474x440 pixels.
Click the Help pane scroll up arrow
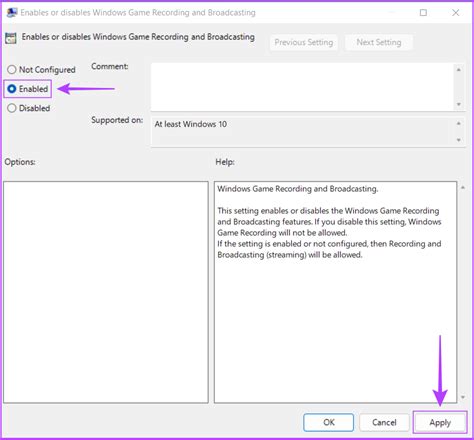(x=463, y=188)
